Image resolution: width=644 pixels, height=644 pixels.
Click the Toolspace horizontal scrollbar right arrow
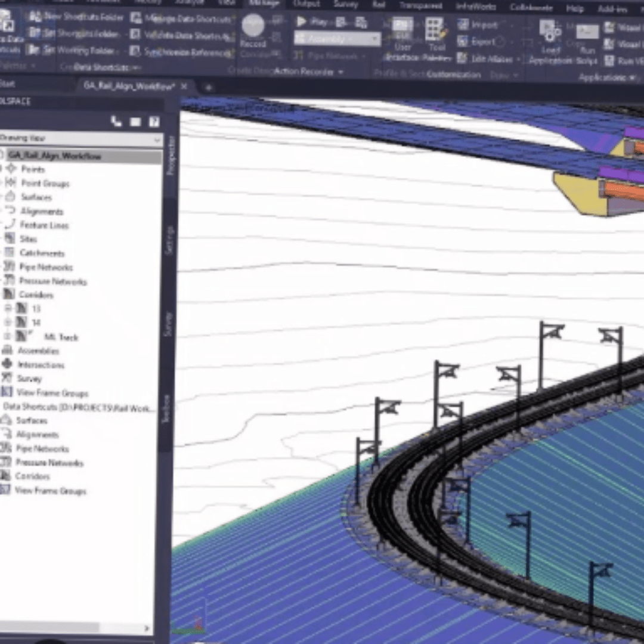pos(147,628)
